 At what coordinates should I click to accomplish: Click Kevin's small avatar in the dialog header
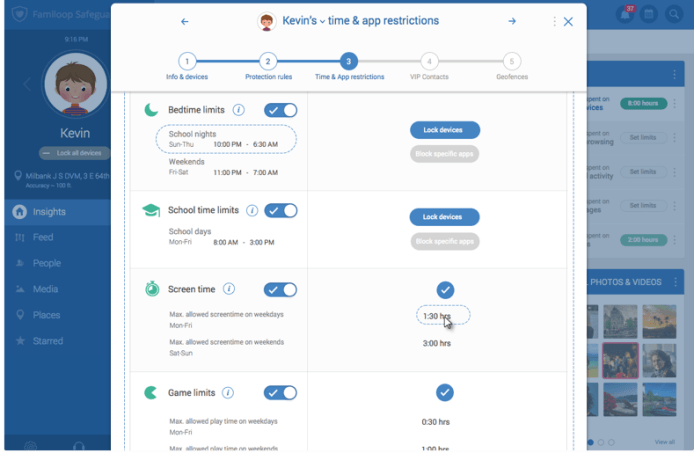tap(266, 22)
